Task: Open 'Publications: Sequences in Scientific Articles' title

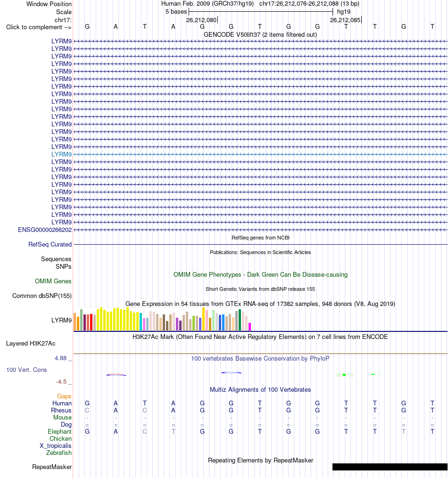Action: [260, 252]
